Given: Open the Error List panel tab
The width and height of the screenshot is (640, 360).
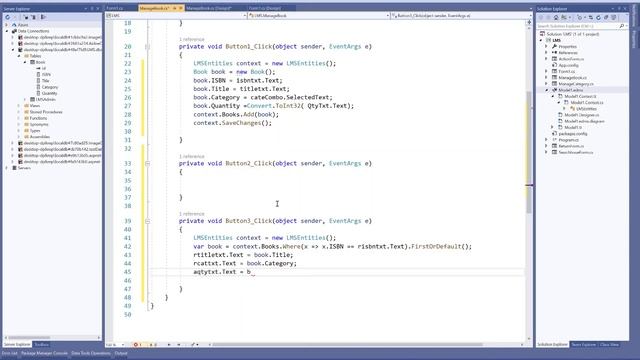Looking at the screenshot, I should point(9,353).
